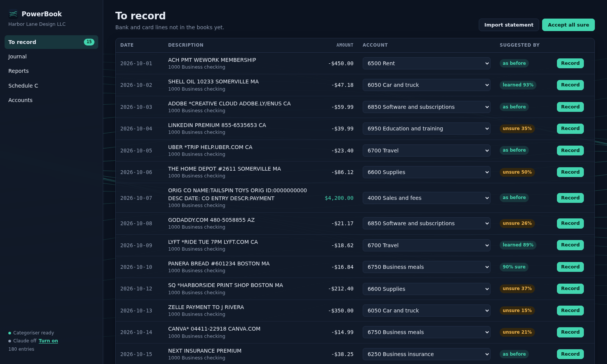Click the PowerBook wave logo icon
The height and width of the screenshot is (364, 607).
pos(13,14)
